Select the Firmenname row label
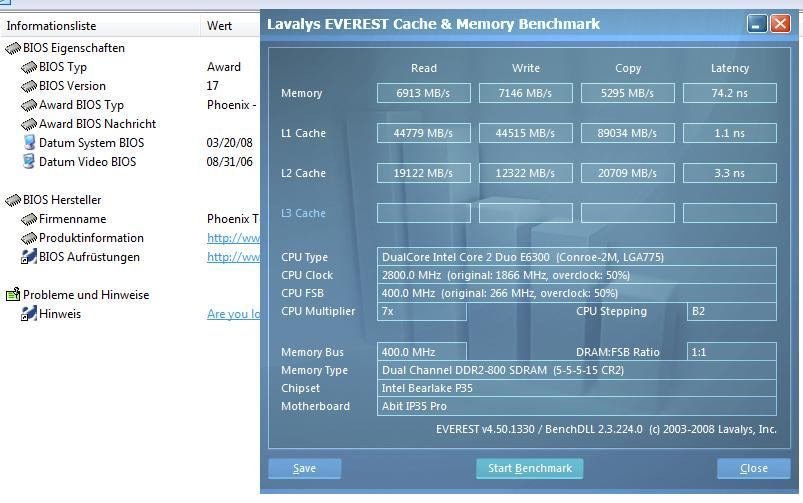803x503 pixels. point(72,219)
